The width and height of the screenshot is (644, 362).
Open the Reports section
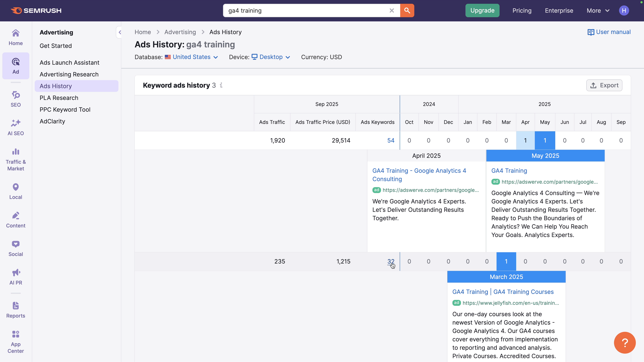tap(16, 310)
